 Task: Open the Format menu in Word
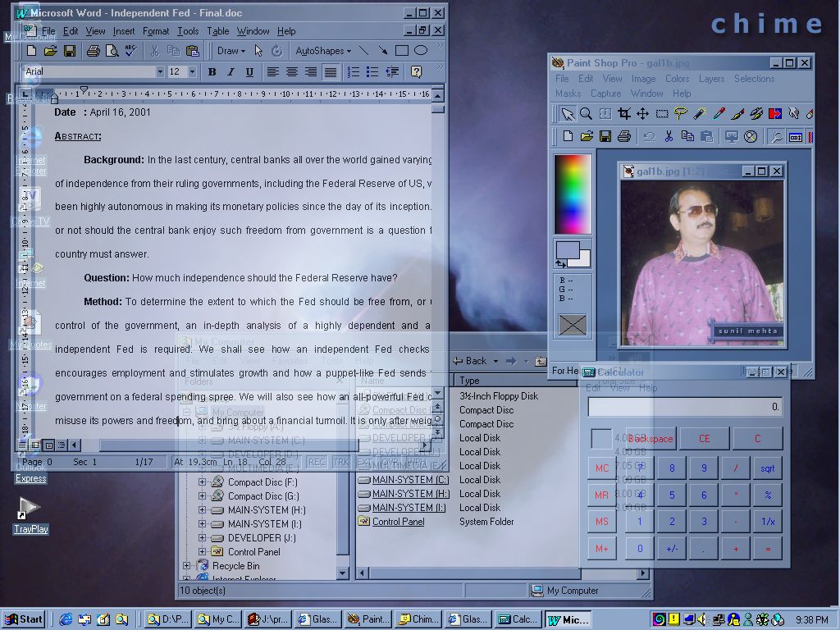coord(156,31)
